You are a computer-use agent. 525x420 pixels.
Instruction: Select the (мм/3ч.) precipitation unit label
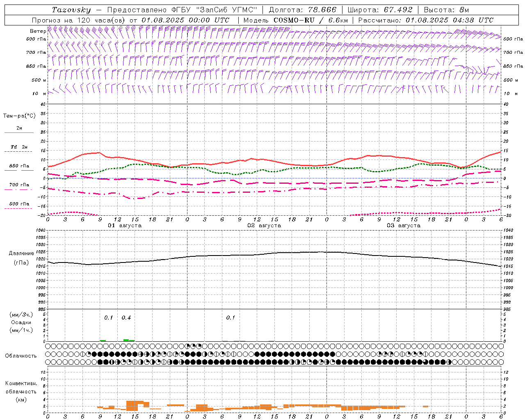pyautogui.click(x=21, y=315)
